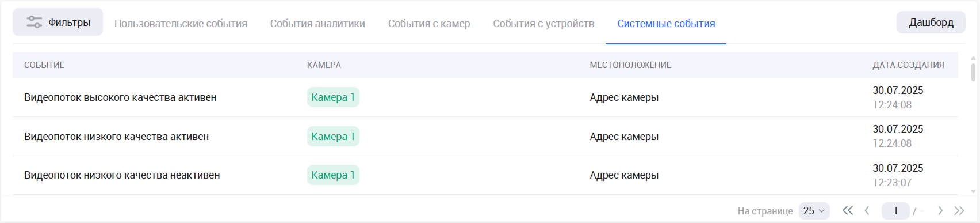The width and height of the screenshot is (980, 223).
Task: Click the page number input field
Action: tap(895, 211)
